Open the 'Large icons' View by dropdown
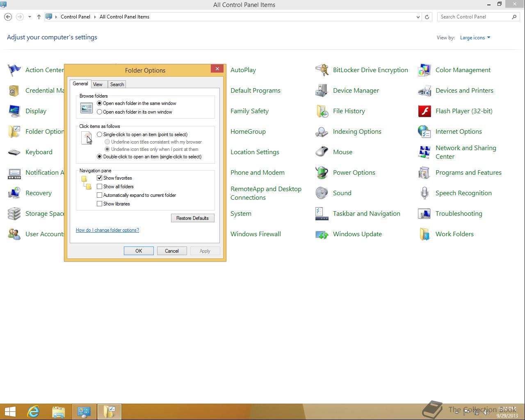The height and width of the screenshot is (420, 525). tap(475, 38)
